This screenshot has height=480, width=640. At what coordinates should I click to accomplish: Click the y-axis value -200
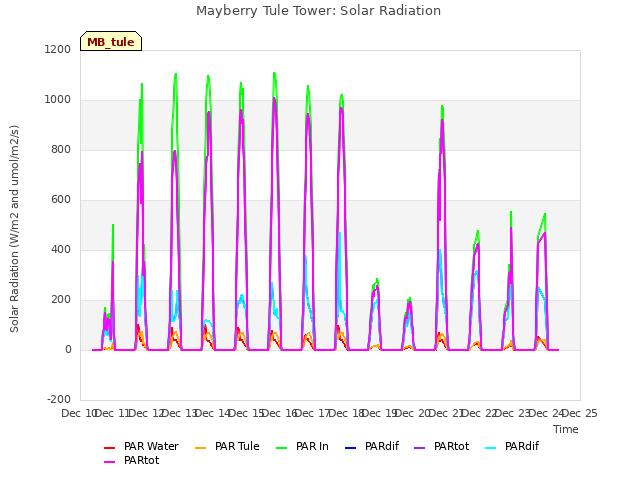point(59,400)
